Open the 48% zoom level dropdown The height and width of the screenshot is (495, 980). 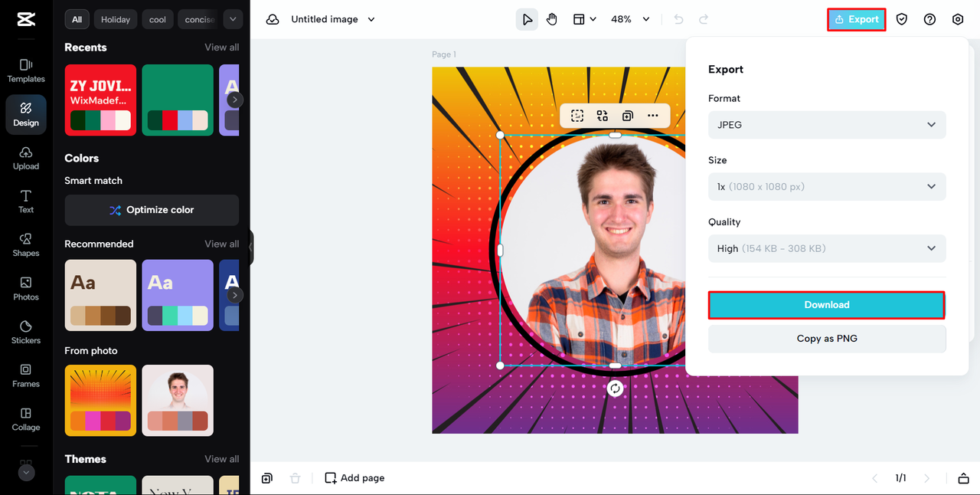tap(630, 19)
